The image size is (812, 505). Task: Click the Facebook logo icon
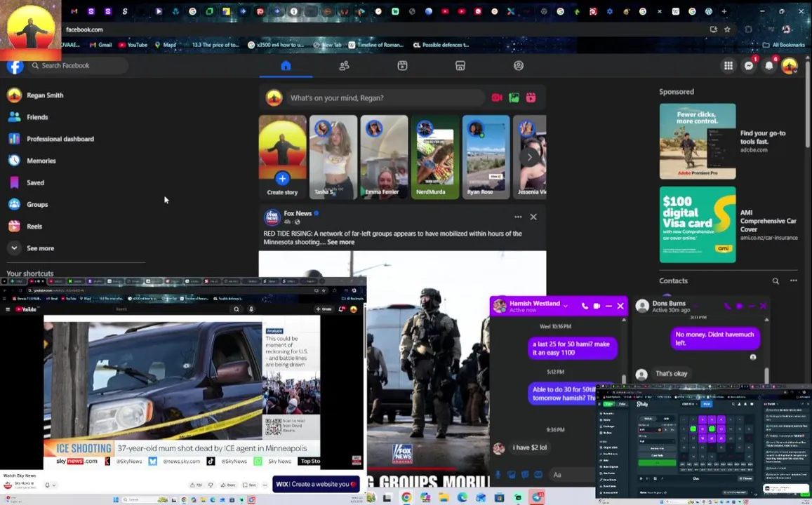(15, 66)
